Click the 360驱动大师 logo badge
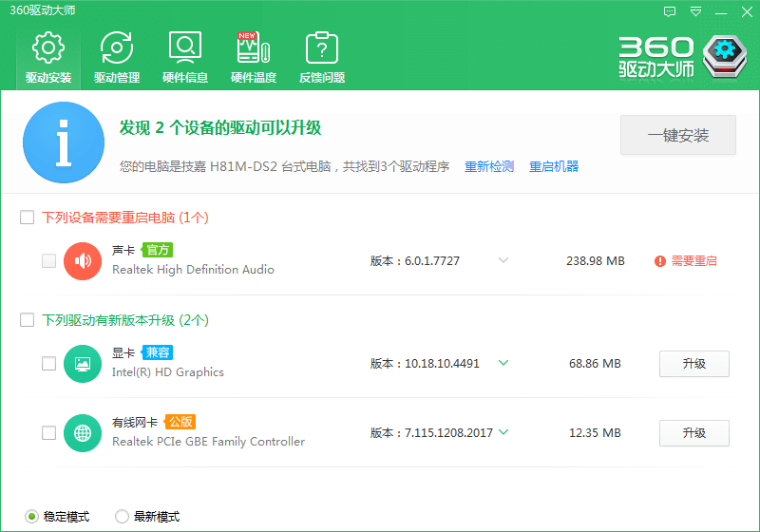The image size is (760, 532). 725,56
